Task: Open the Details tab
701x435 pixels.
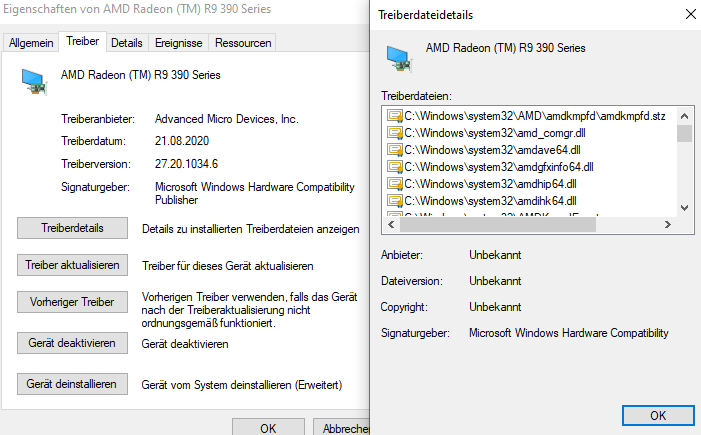Action: point(127,43)
